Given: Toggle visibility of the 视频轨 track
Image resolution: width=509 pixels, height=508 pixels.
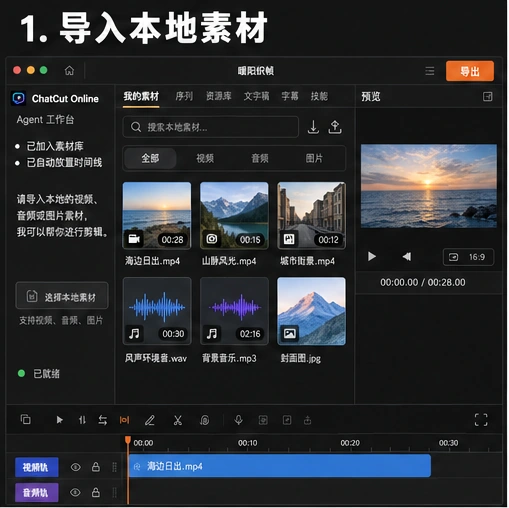Looking at the screenshot, I should (76, 467).
